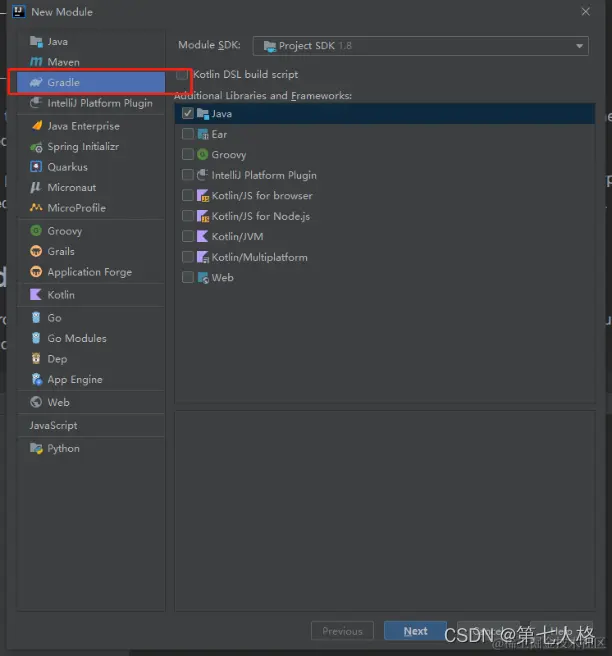Select JavaScript in module type list
Viewport: 612px width, 656px height.
(x=53, y=425)
